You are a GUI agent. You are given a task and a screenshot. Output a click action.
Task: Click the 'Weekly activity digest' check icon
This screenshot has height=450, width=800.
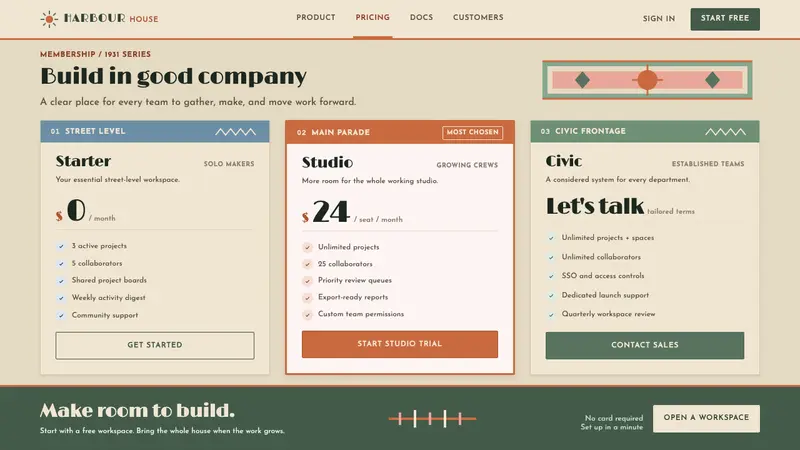click(61, 298)
